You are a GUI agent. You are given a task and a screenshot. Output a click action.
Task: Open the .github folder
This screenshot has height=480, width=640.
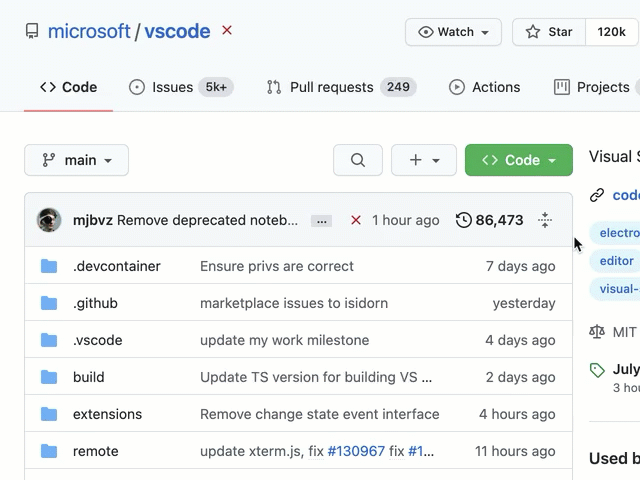[x=95, y=303]
